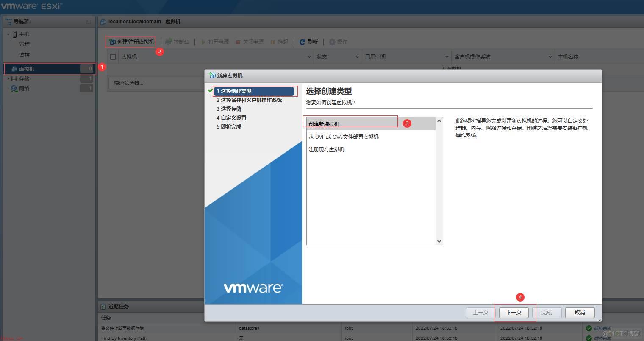Choose 创建新虚拟机 in the creation type list

tap(371, 124)
